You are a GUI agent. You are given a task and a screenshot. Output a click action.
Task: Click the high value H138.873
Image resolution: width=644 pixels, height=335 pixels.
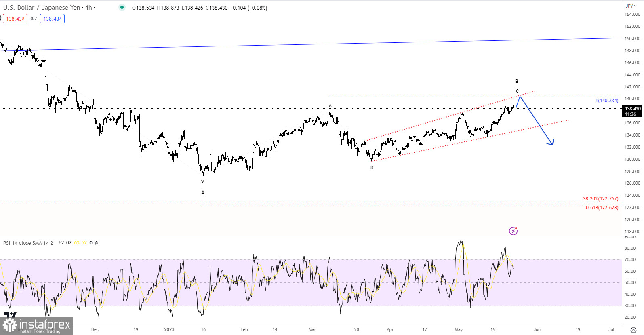click(x=168, y=8)
